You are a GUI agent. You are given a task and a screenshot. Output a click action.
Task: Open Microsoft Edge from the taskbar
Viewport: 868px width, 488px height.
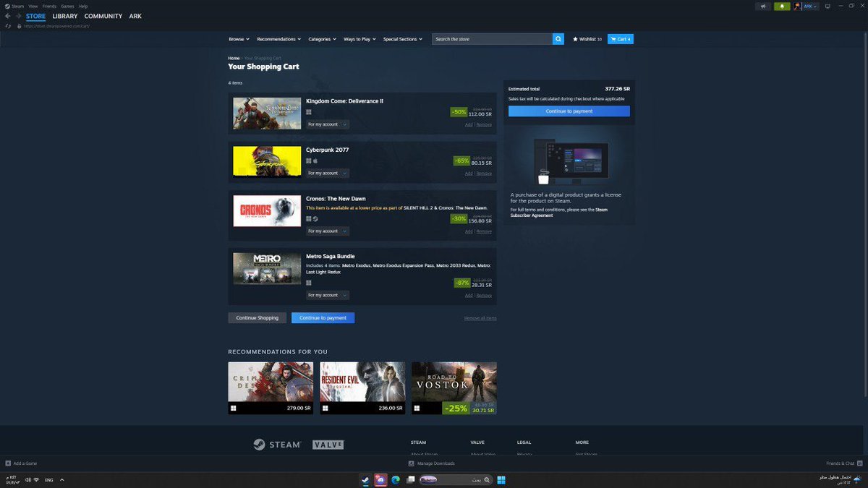click(x=396, y=479)
